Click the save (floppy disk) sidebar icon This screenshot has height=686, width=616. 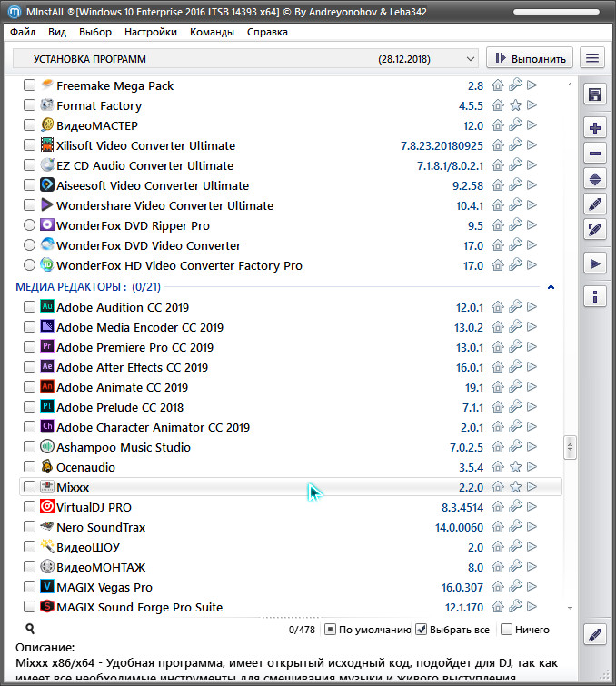(595, 94)
